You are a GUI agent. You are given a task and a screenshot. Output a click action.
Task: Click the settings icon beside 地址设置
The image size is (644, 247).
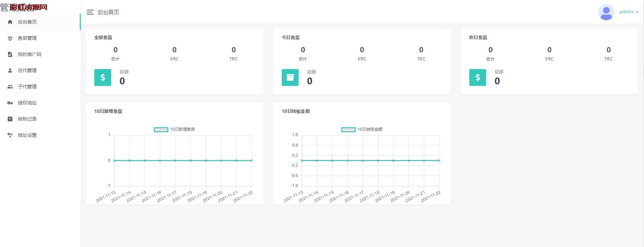click(x=10, y=135)
